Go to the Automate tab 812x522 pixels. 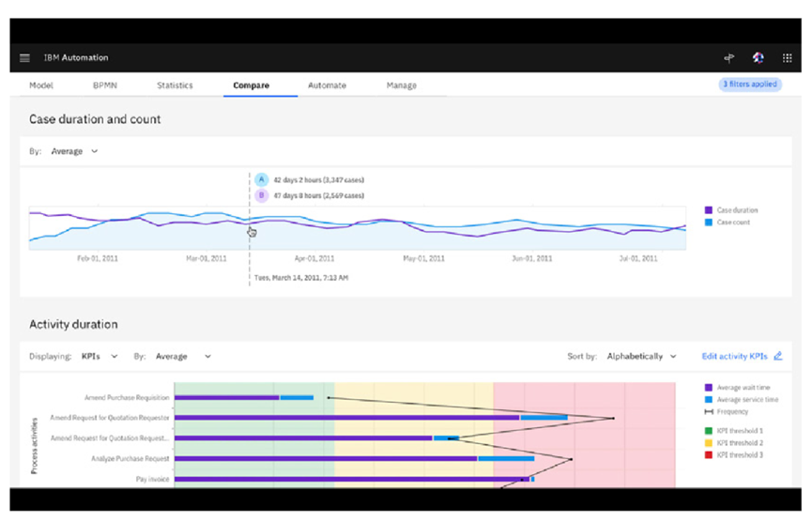327,85
